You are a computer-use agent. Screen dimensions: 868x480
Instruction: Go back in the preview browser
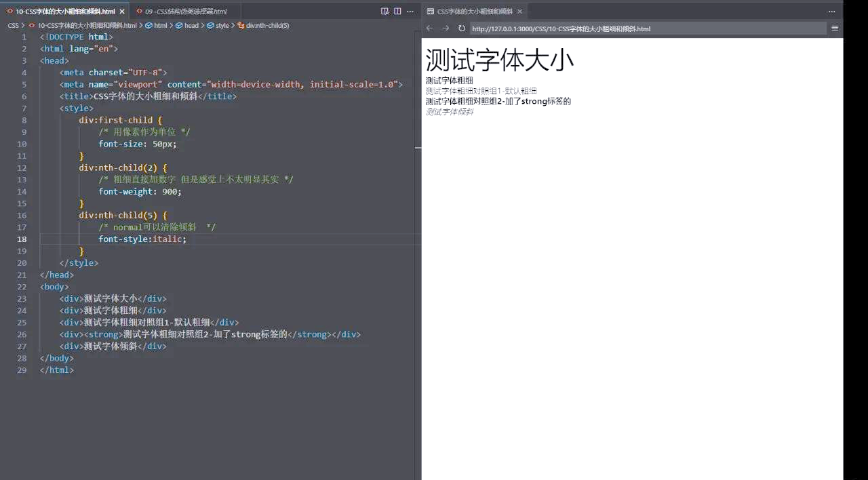(x=429, y=28)
